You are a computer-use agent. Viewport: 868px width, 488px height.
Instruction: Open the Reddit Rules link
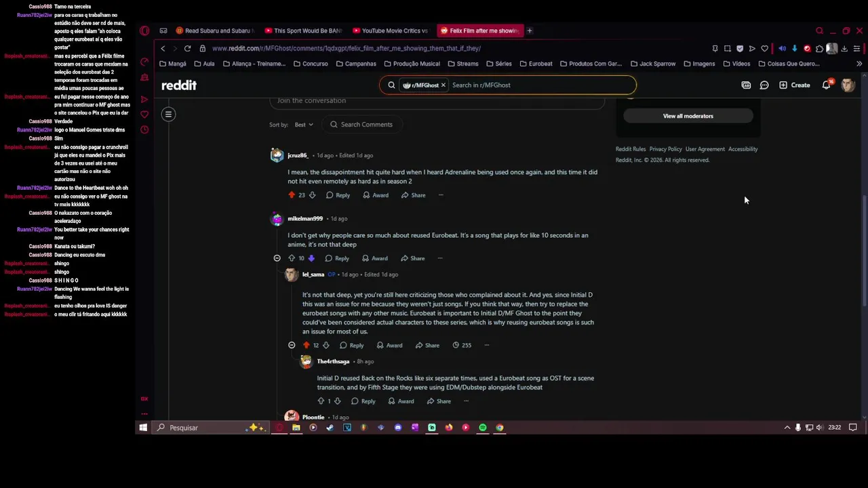coord(631,149)
